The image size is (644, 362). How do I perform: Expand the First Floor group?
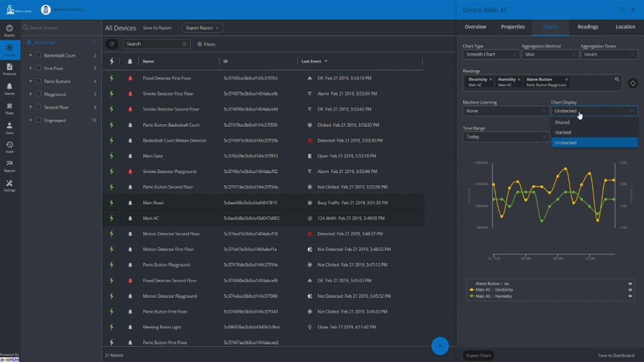click(x=30, y=68)
